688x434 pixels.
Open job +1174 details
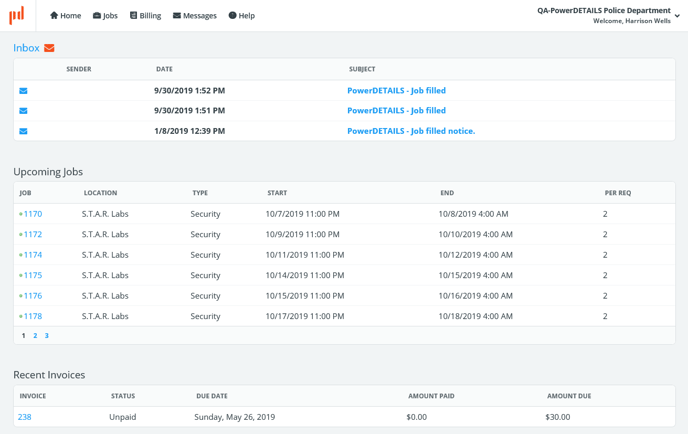click(x=31, y=255)
